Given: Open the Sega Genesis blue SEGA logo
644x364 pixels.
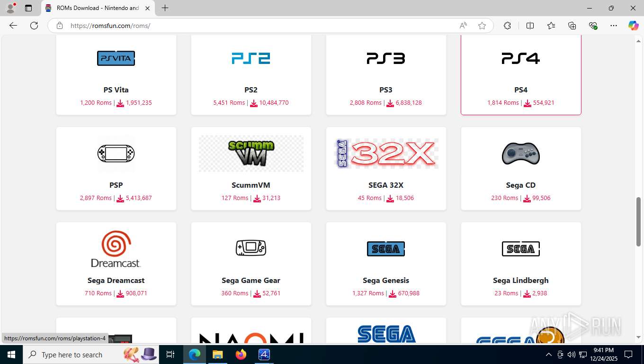Looking at the screenshot, I should tap(386, 249).
